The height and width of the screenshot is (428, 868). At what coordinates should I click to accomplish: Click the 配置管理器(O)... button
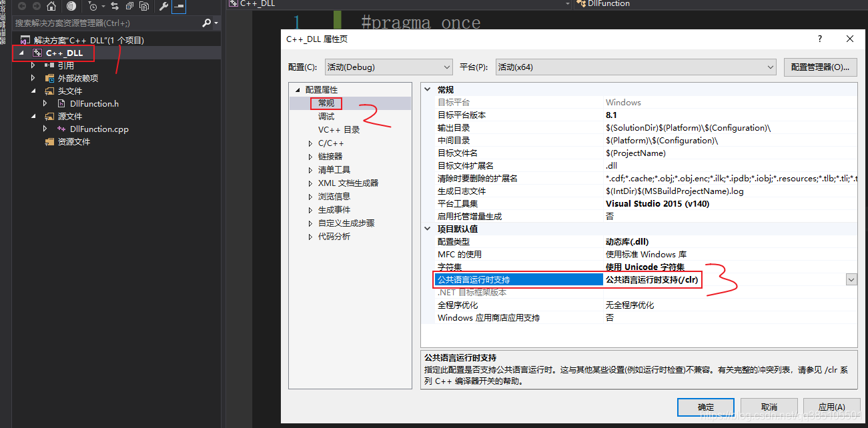[820, 67]
